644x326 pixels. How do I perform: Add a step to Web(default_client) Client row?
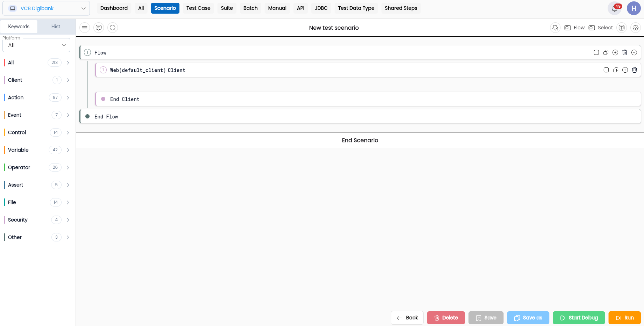pyautogui.click(x=625, y=70)
